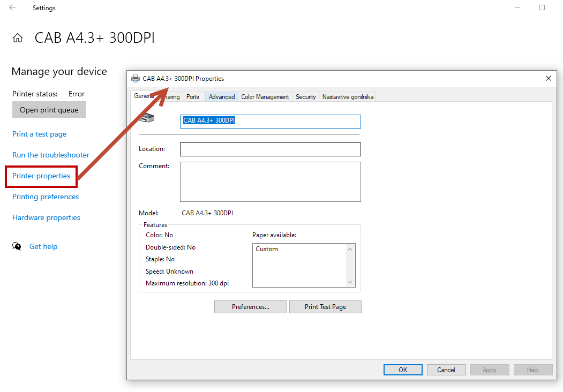
Task: Click the printer icon beside the name field
Action: click(x=147, y=118)
